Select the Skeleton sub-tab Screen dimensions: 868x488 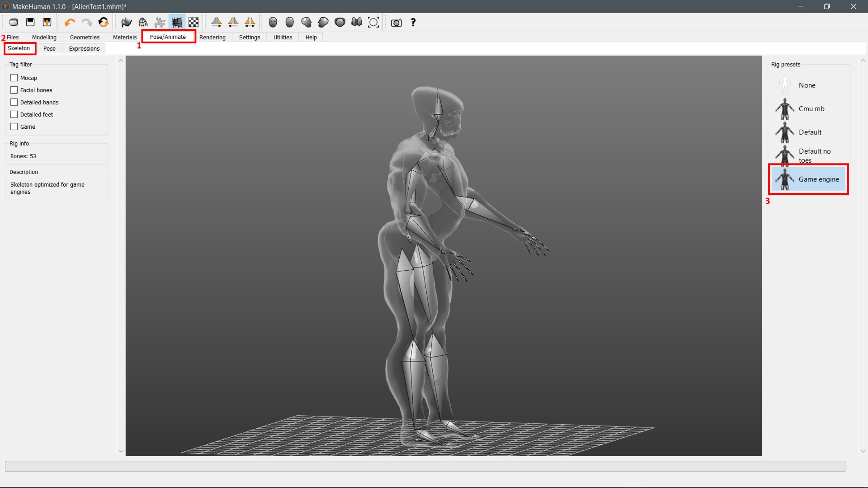click(19, 48)
